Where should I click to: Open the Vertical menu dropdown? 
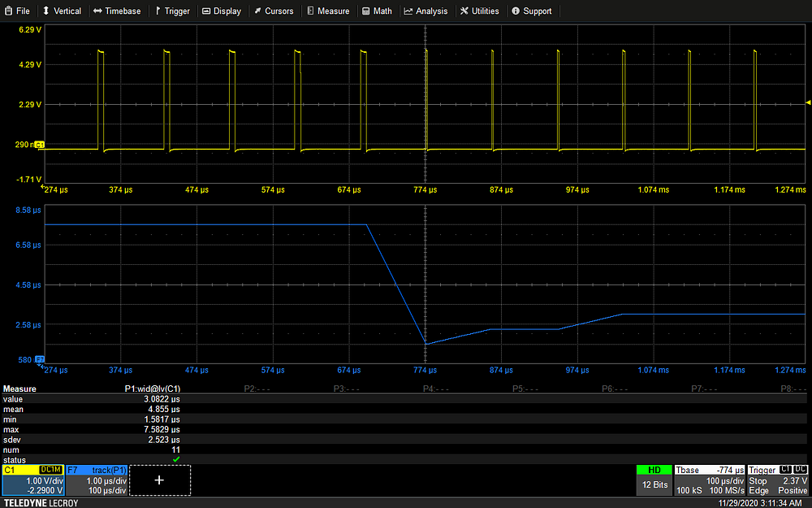[x=62, y=11]
